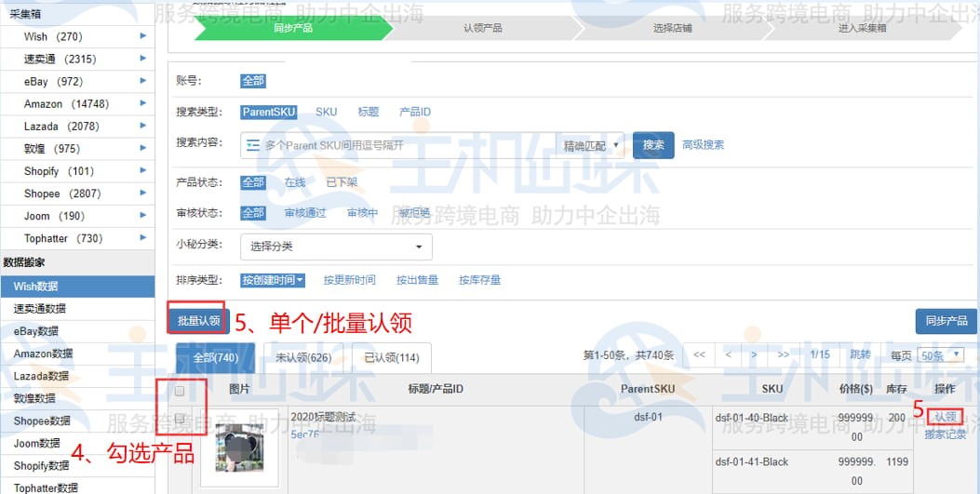Open the 选择分类 category dropdown

(x=336, y=247)
